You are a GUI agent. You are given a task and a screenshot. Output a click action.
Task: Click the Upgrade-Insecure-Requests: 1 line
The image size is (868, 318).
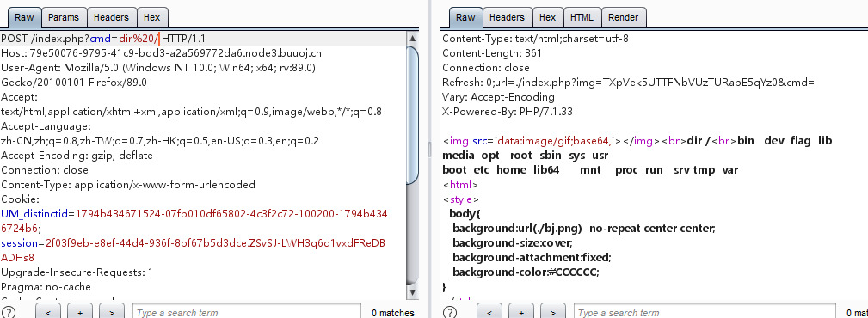[77, 272]
